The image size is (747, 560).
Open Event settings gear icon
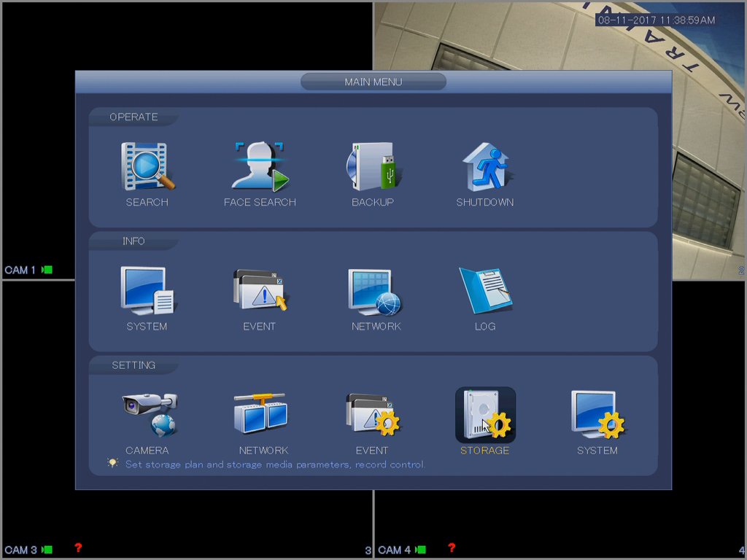tap(372, 415)
